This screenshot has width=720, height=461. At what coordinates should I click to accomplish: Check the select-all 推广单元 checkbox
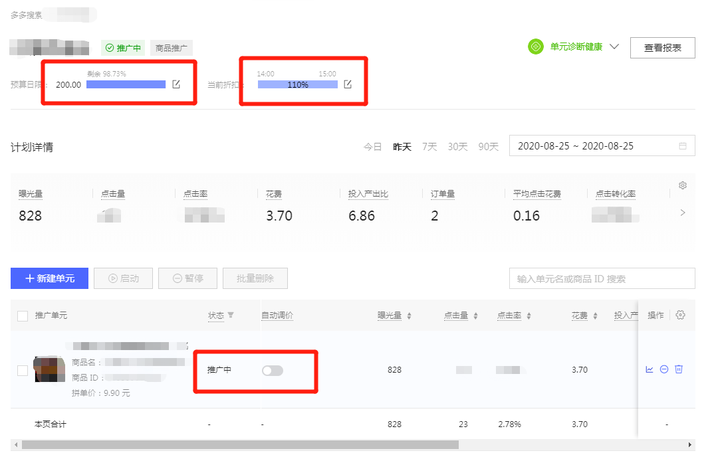point(23,316)
